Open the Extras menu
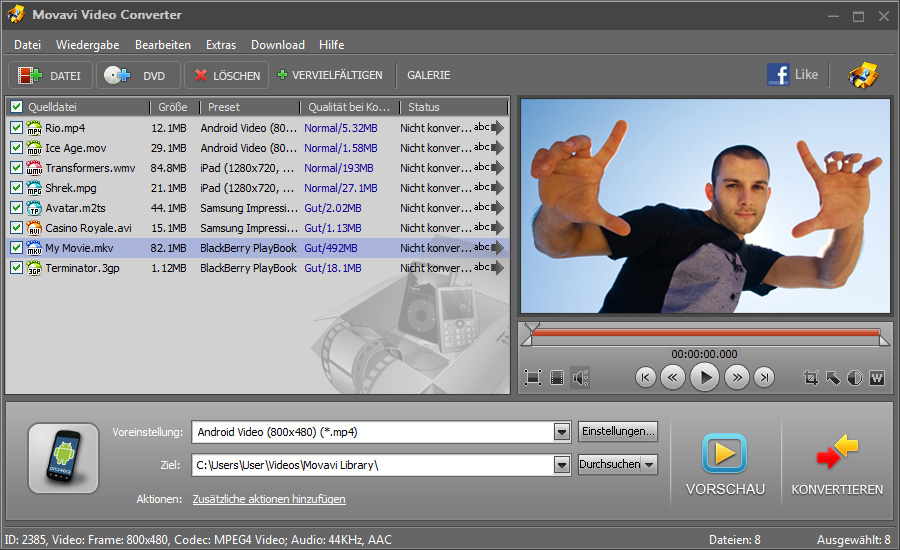 pyautogui.click(x=221, y=45)
